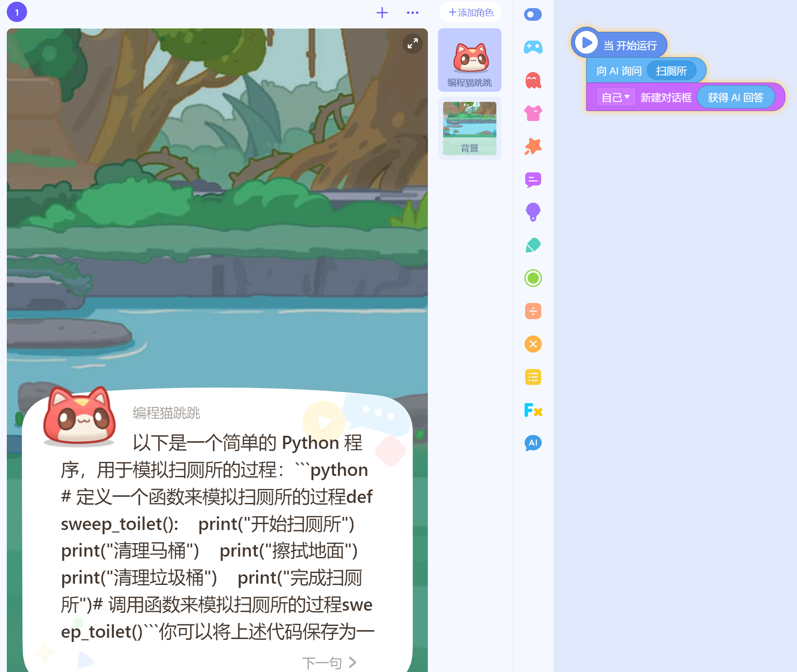Click the 获得 AI 回答 reporter block
The height and width of the screenshot is (672, 797).
[x=736, y=97]
